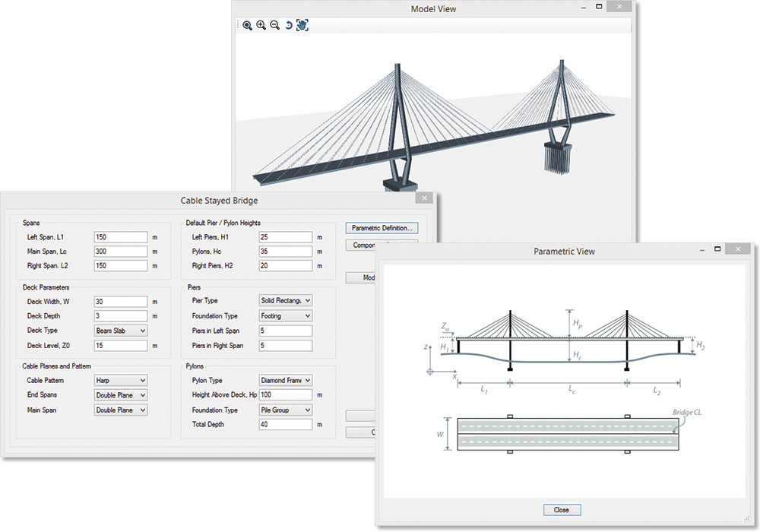Open the Deck Type dropdown
The height and width of the screenshot is (532, 760).
[120, 331]
